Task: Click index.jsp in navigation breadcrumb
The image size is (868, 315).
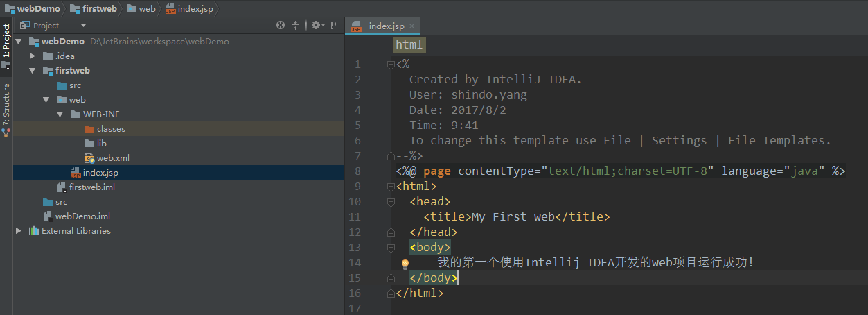Action: point(188,8)
